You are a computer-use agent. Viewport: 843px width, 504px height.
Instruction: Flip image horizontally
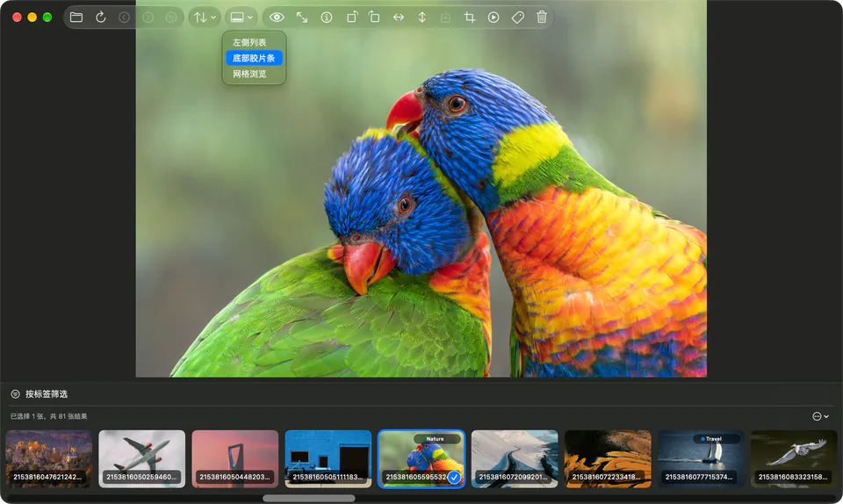point(399,18)
